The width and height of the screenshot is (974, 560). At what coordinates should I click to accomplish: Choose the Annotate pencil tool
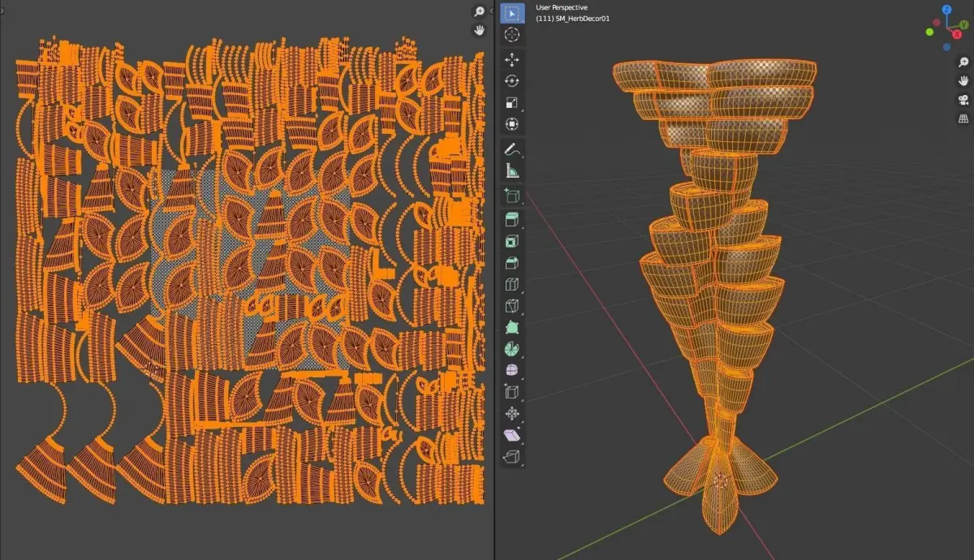pos(512,149)
